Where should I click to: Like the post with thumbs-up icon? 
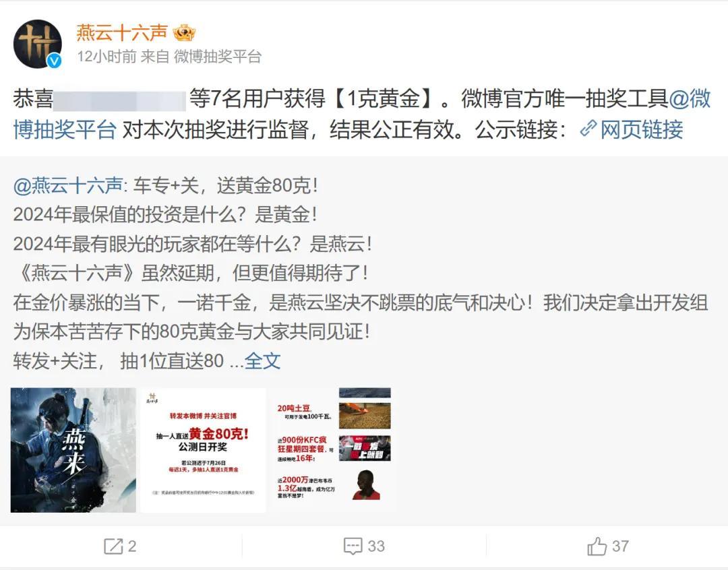click(597, 546)
